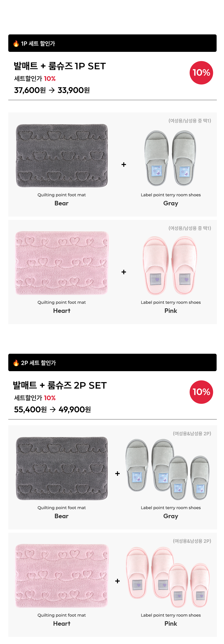Screen dimensions: 224x644
Task: Click the plus sign in 1P Bear set
Action: click(x=123, y=164)
